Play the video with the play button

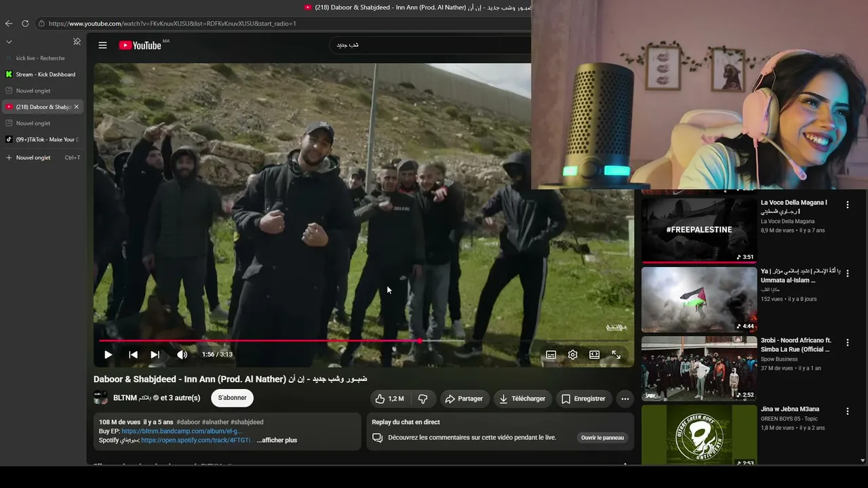[108, 354]
